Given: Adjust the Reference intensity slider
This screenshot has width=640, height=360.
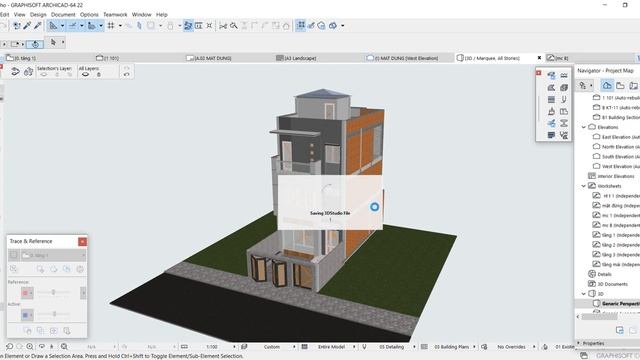Looking at the screenshot, I should [53, 292].
